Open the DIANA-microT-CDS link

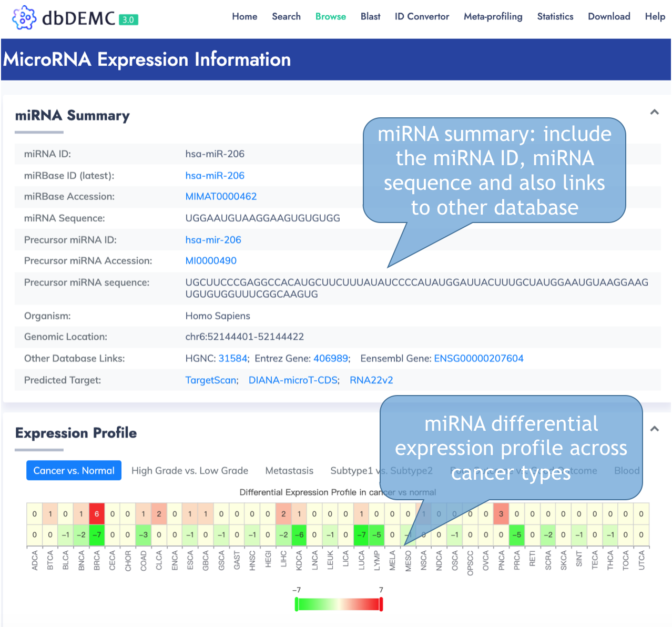tap(293, 380)
